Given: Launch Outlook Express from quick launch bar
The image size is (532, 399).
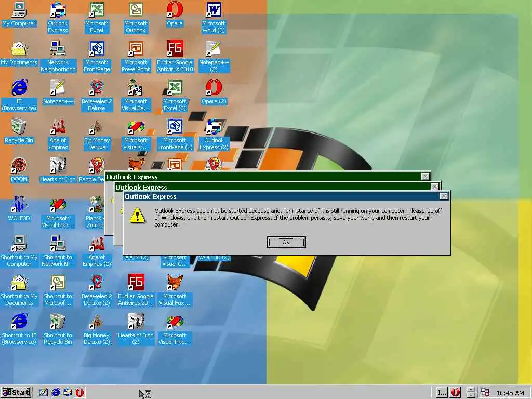Looking at the screenshot, I should (x=68, y=393).
